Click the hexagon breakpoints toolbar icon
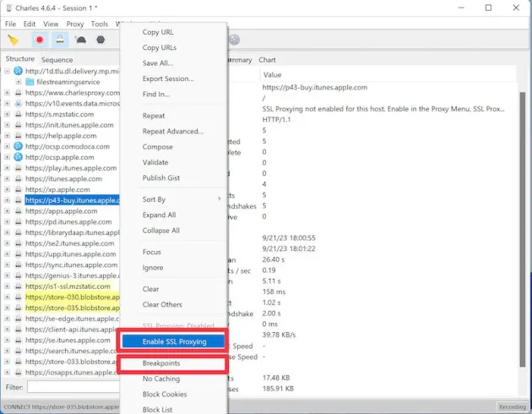Viewport: 532px width, 414px height. [x=101, y=39]
